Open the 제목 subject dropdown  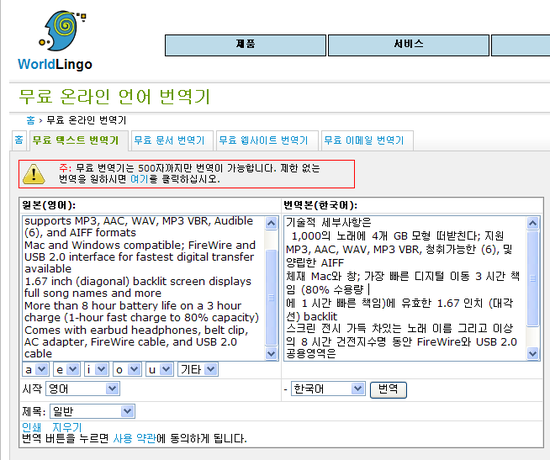(93, 412)
